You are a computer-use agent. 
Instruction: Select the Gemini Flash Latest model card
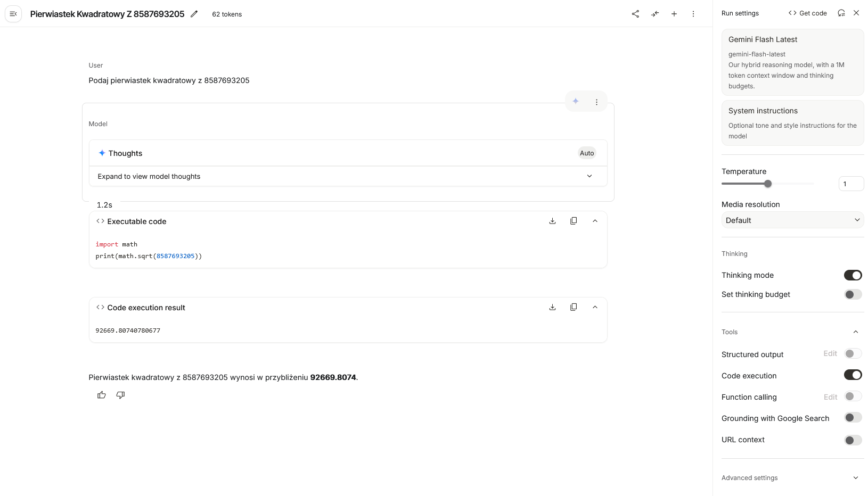tap(792, 62)
